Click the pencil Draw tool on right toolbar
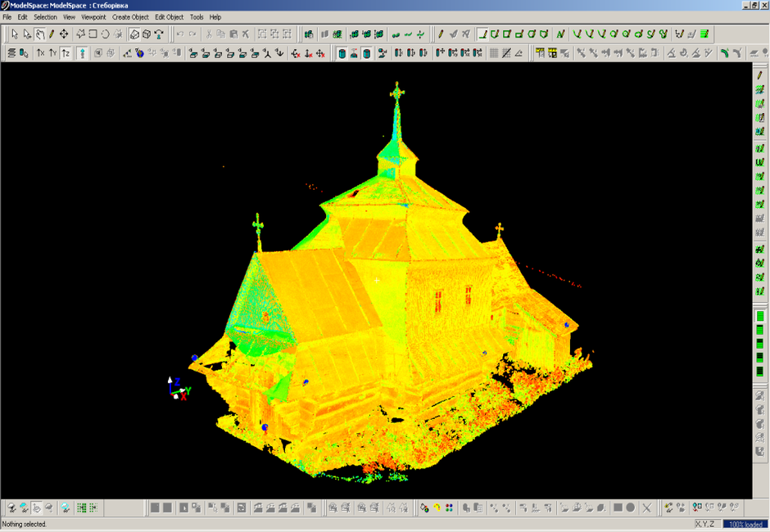 pyautogui.click(x=441, y=34)
